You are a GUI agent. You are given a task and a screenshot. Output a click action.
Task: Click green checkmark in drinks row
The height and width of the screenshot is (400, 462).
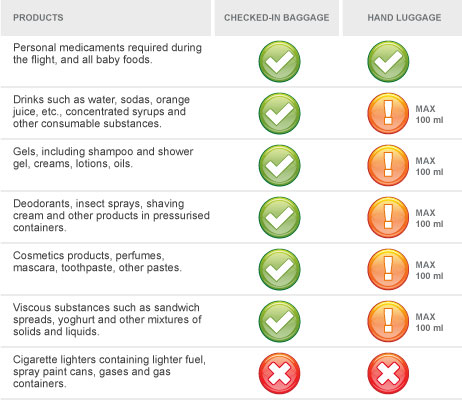coord(279,113)
